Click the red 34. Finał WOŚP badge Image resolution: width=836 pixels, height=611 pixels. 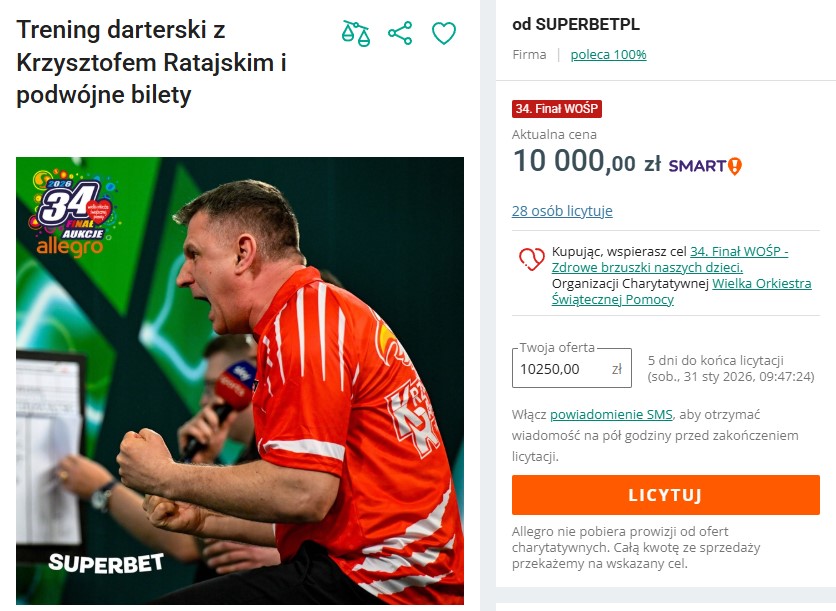(x=557, y=109)
